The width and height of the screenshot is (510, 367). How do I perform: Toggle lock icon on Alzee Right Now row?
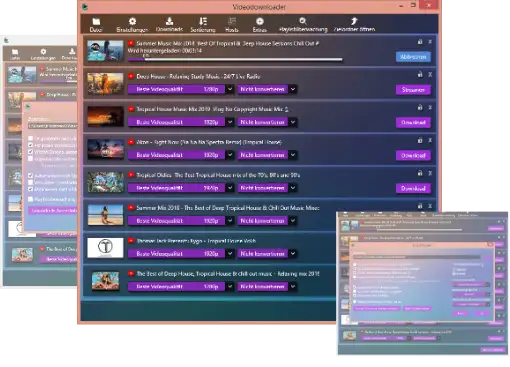420,140
